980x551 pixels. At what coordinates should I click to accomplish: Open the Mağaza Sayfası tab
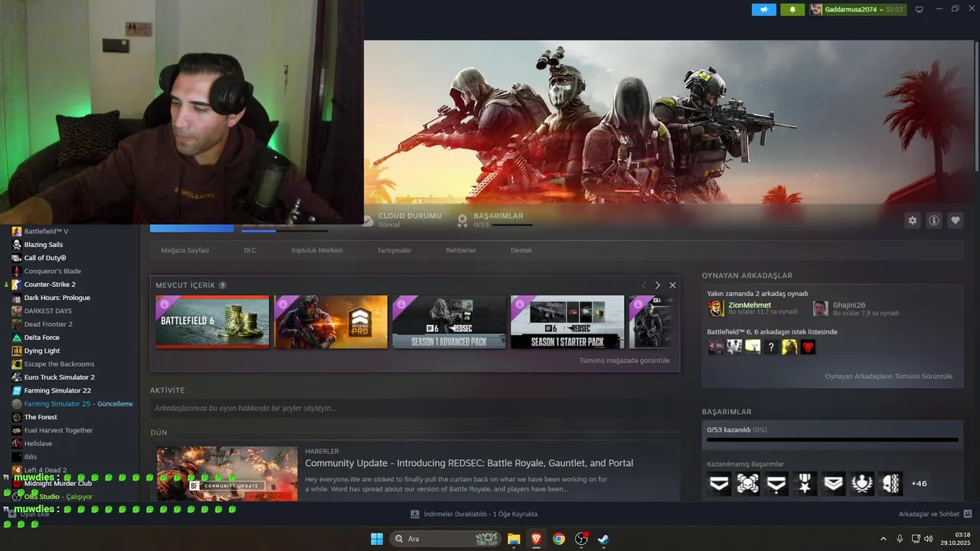point(185,250)
